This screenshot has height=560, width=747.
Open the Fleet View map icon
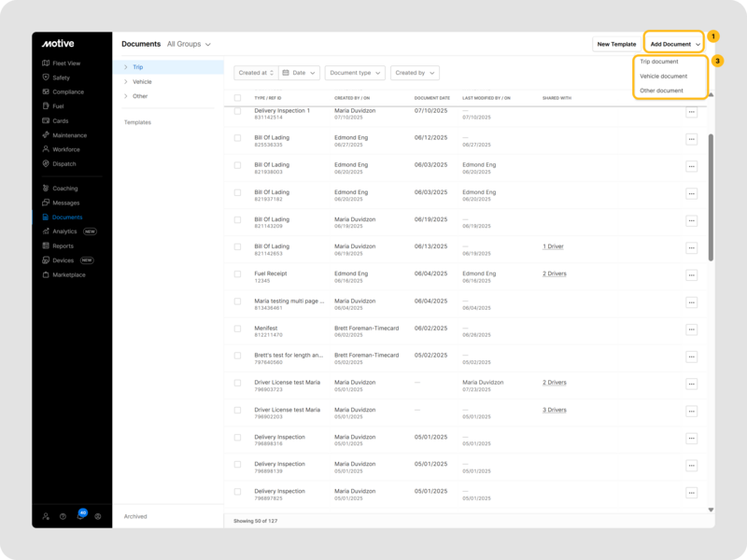[46, 63]
